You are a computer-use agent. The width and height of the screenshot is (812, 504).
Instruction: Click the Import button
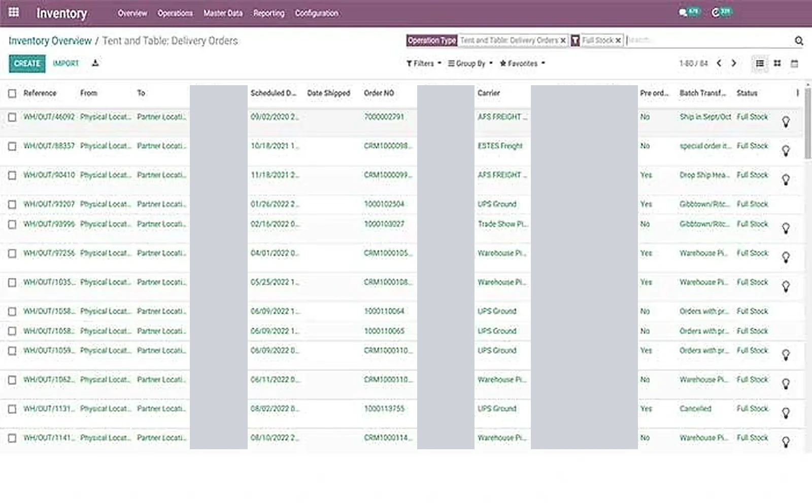pos(66,63)
